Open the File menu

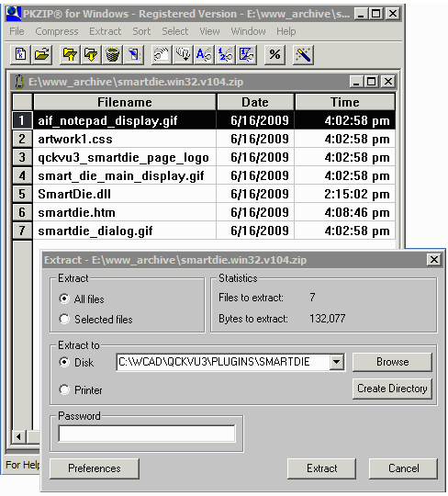tap(17, 31)
